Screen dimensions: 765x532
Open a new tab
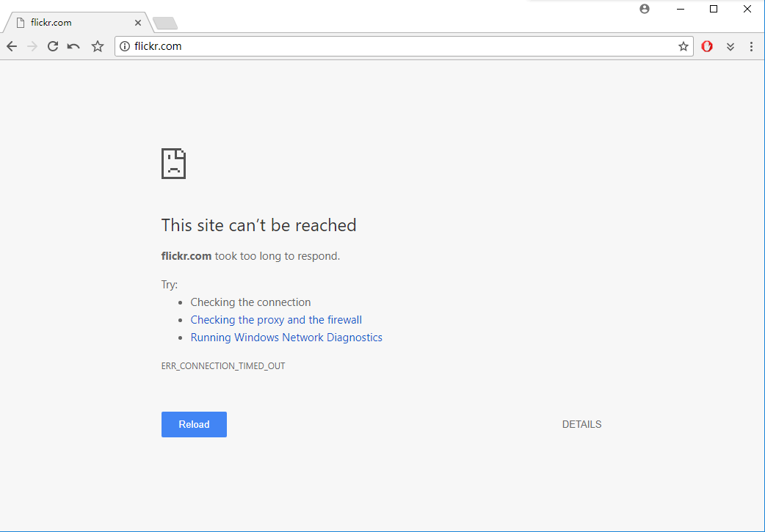click(165, 23)
